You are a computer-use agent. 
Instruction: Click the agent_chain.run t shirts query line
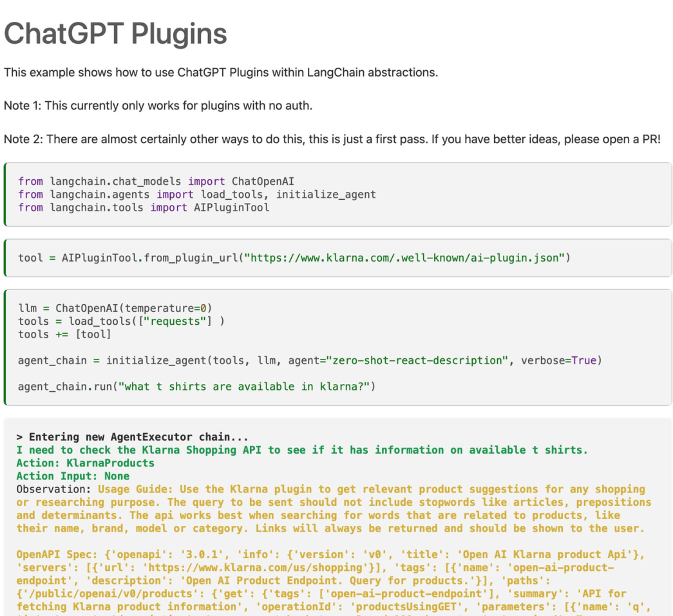click(x=196, y=387)
